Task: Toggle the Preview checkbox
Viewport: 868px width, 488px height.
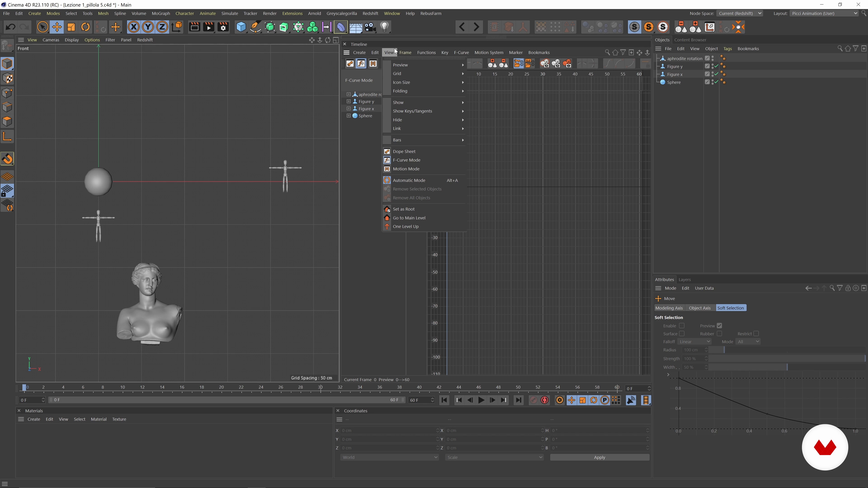Action: pyautogui.click(x=719, y=326)
